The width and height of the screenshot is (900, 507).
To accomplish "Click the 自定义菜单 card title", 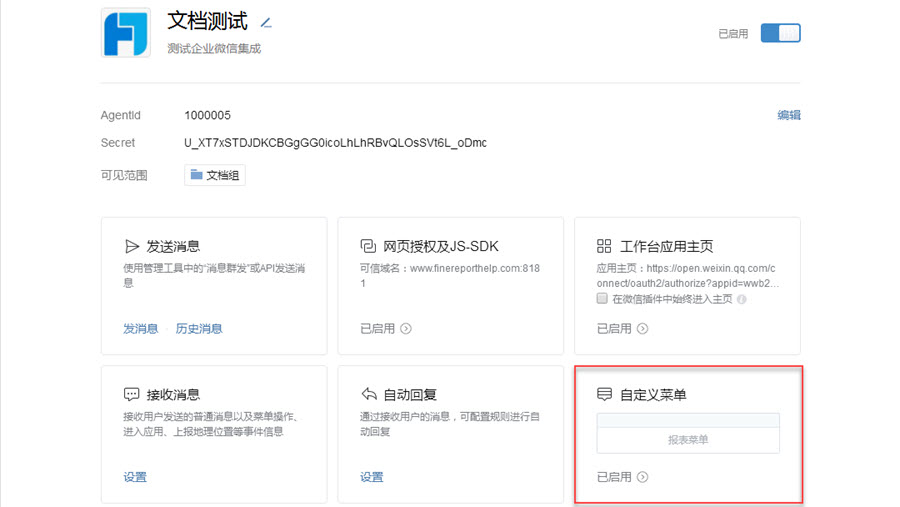I will pos(653,394).
